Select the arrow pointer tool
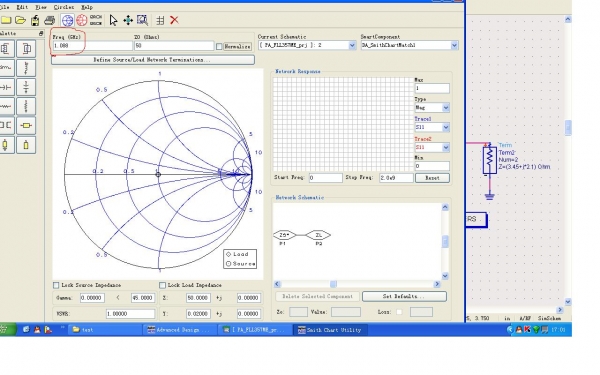The width and height of the screenshot is (600, 375). 113,20
